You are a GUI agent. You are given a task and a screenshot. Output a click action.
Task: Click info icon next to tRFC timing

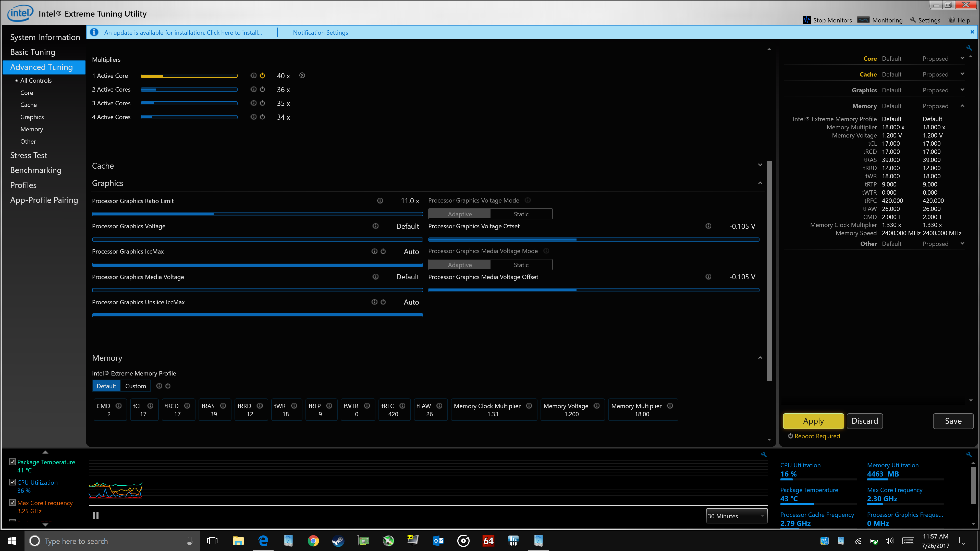pyautogui.click(x=402, y=406)
